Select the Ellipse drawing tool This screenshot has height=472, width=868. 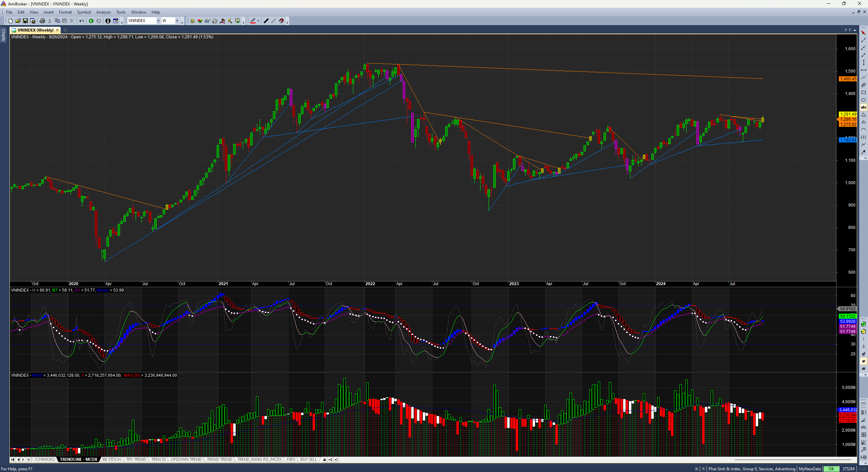click(864, 100)
